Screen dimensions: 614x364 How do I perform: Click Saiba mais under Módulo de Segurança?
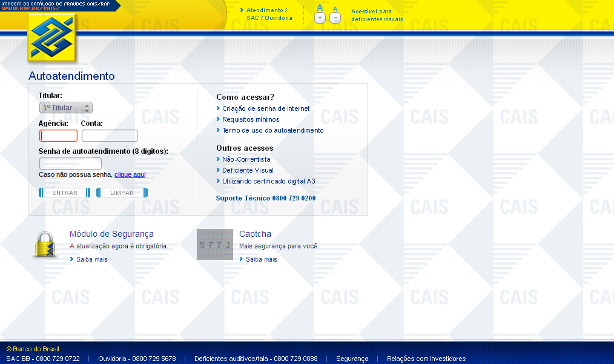(x=91, y=259)
